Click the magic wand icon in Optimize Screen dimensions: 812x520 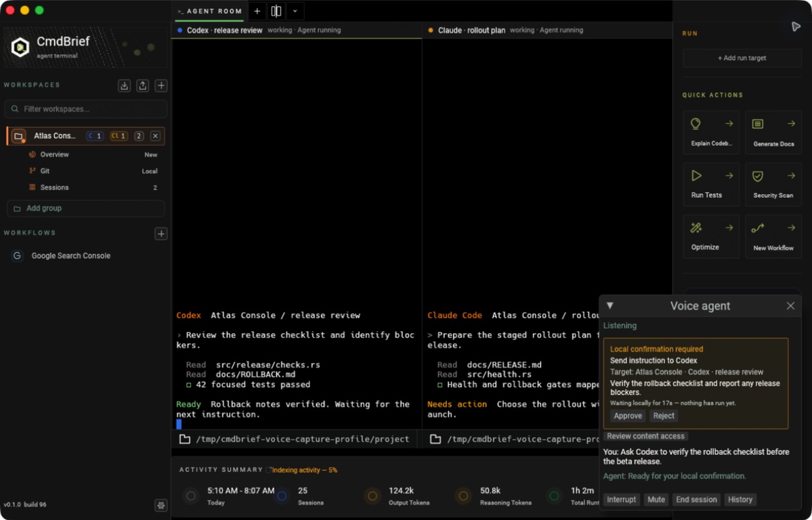pos(696,228)
